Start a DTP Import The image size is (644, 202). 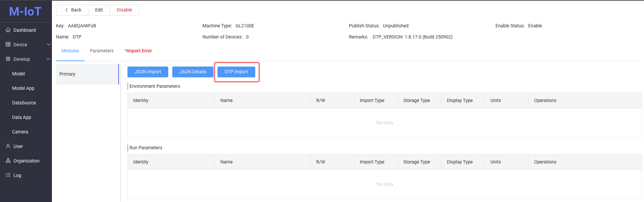(236, 72)
